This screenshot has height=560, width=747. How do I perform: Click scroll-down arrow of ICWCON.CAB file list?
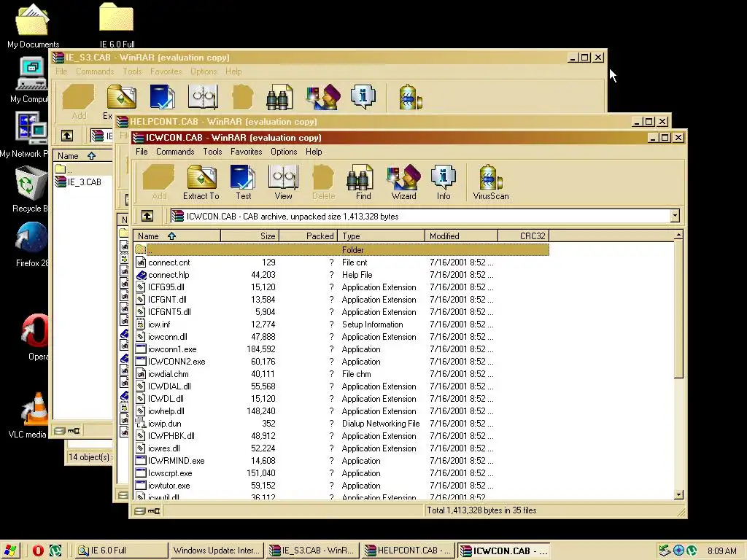click(x=678, y=495)
